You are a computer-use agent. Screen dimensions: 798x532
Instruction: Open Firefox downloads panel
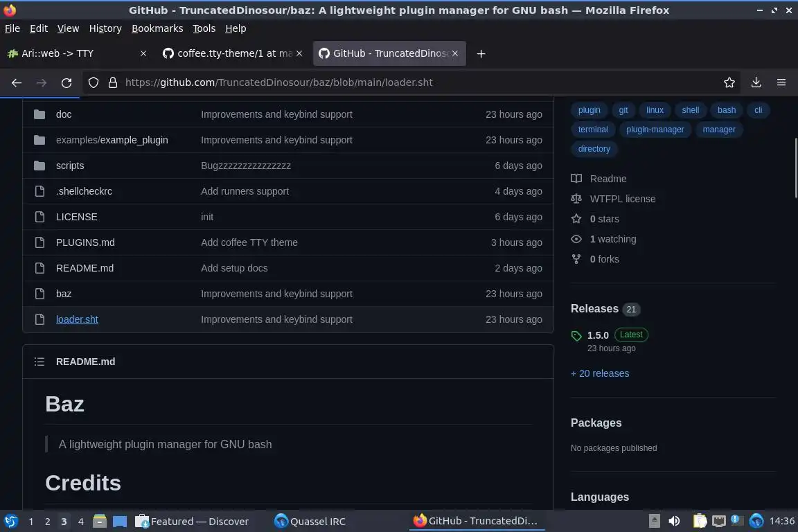pos(756,82)
